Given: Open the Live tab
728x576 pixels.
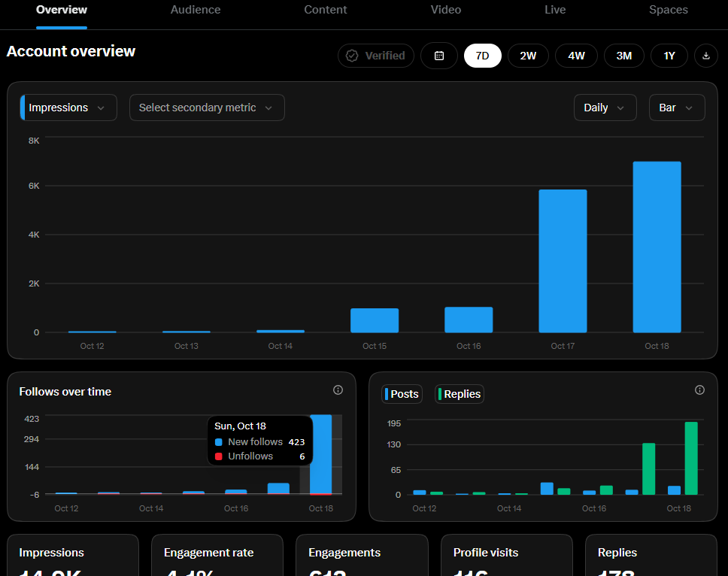Looking at the screenshot, I should click(x=555, y=10).
